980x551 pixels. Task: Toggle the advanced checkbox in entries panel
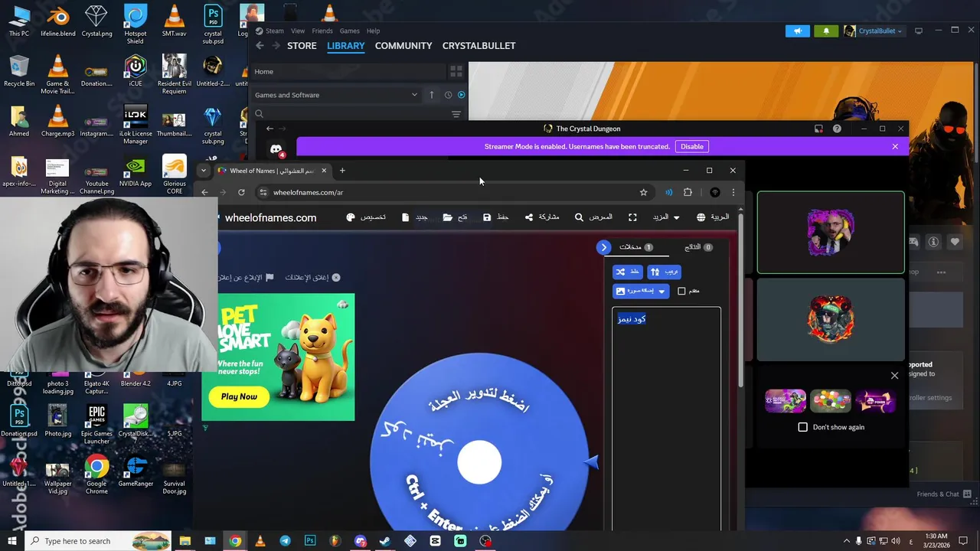click(681, 291)
